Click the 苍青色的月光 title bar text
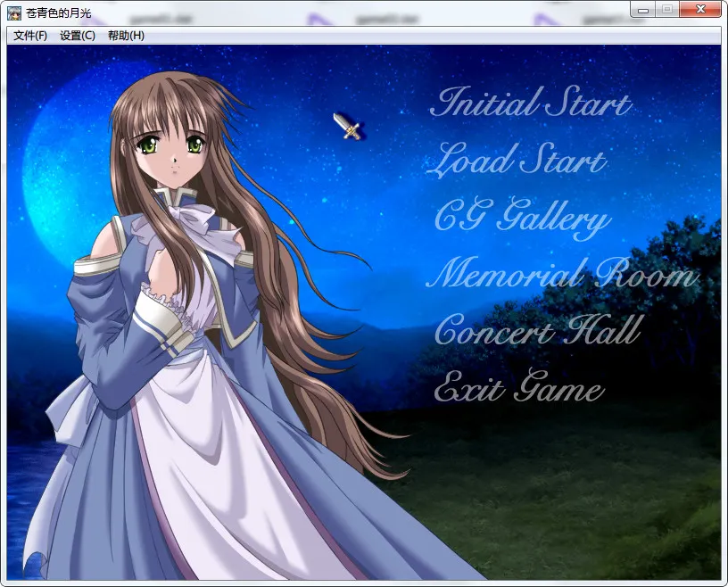The image size is (728, 587). click(x=60, y=12)
